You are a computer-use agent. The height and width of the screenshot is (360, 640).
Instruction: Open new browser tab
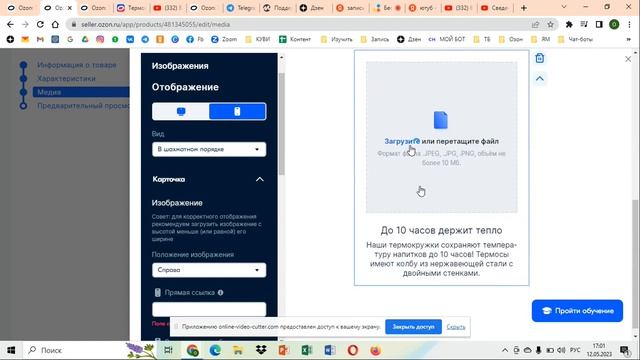tap(524, 8)
